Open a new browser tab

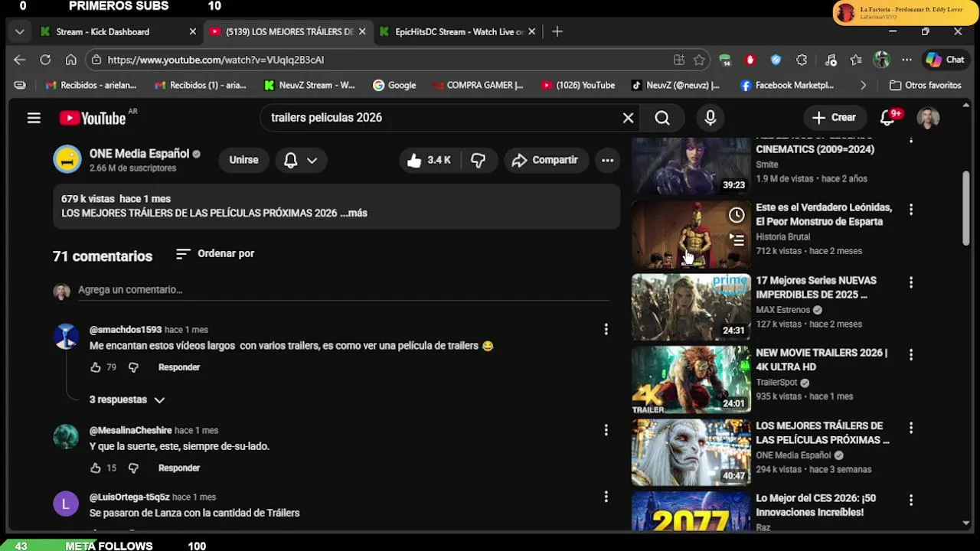(x=557, y=31)
